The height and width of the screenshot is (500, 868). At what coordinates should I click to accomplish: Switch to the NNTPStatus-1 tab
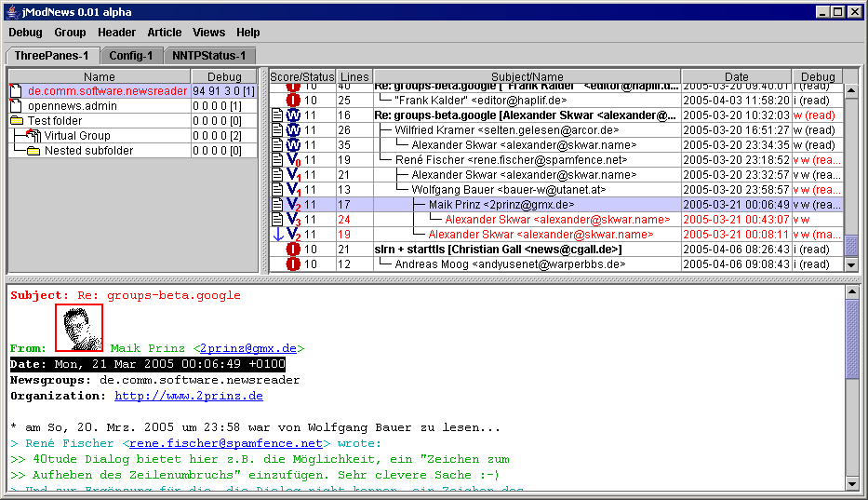coord(210,56)
